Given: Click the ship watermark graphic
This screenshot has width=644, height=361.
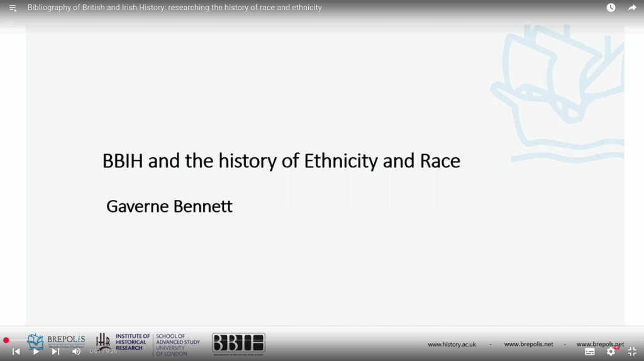Looking at the screenshot, I should coord(557,88).
